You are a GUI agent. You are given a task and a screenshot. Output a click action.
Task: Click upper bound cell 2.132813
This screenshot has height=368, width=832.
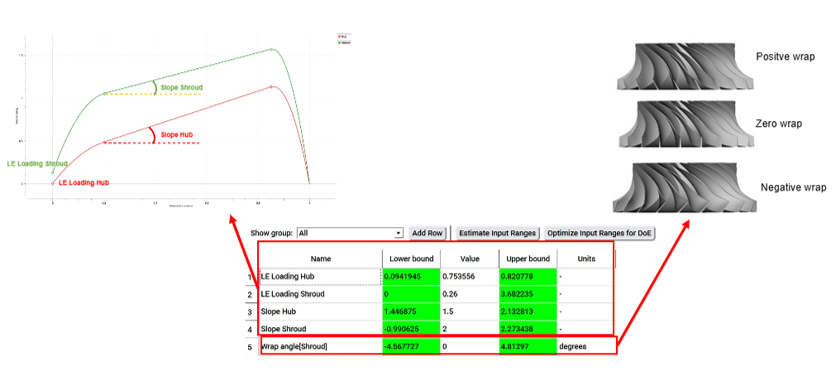[x=528, y=312]
